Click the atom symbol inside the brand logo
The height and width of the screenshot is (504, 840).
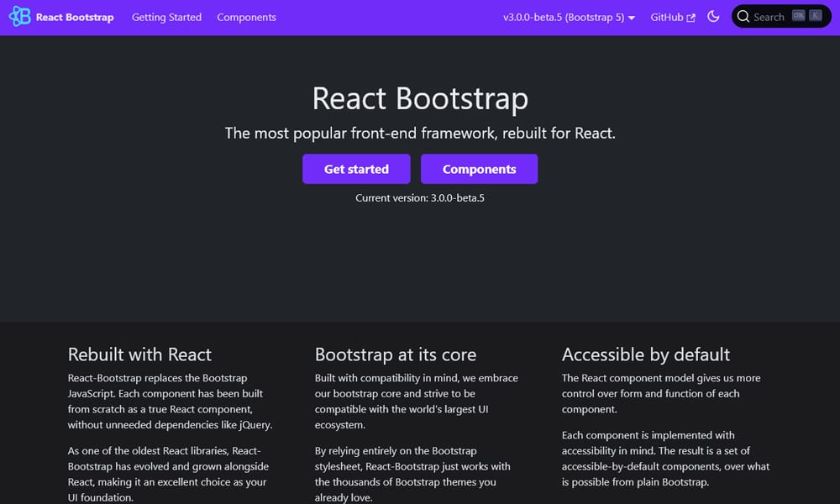pos(19,16)
